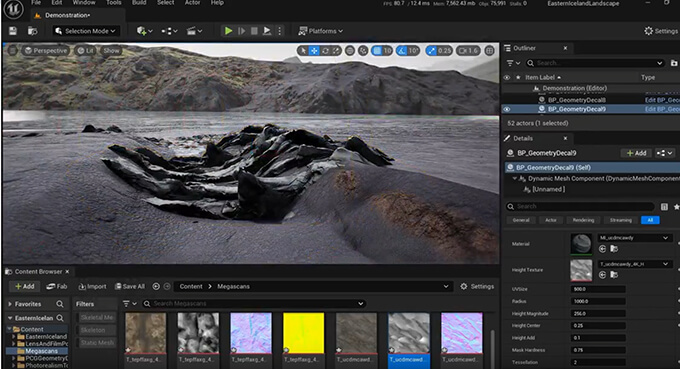The image size is (680, 369).
Task: Open the Tools menu
Action: 114,3
